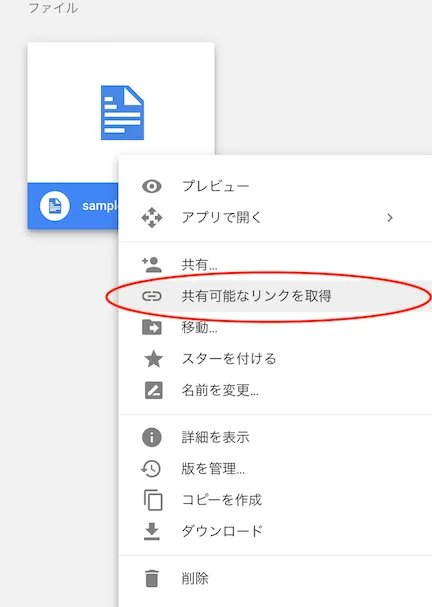This screenshot has width=432, height=607.
Task: Click the sample document thumbnail preview
Action: (x=121, y=112)
